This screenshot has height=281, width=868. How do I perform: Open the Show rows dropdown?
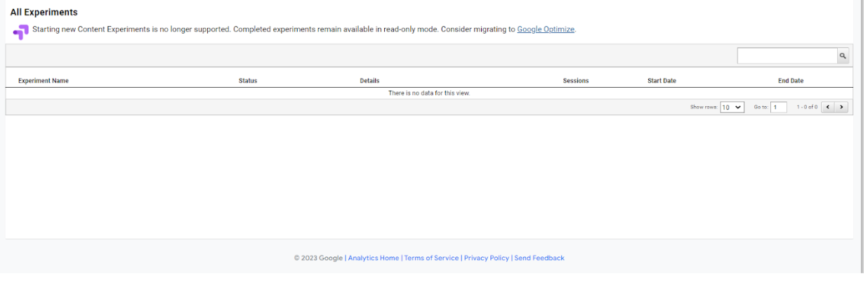pyautogui.click(x=732, y=107)
